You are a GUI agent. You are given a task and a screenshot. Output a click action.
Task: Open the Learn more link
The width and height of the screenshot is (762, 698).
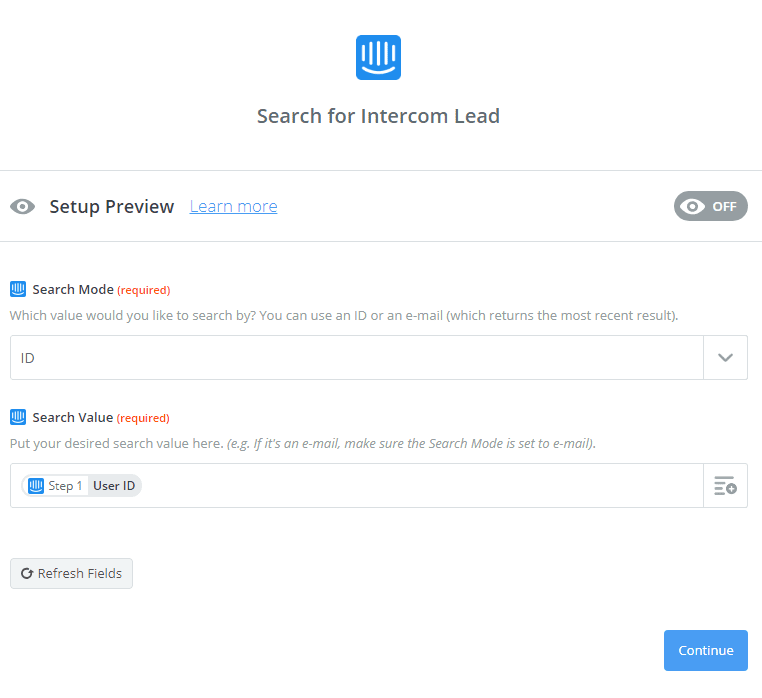click(x=233, y=207)
